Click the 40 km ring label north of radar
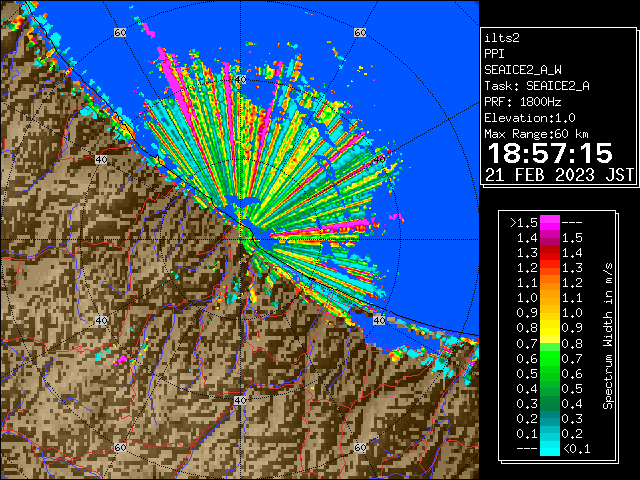640x480 pixels. pos(240,80)
